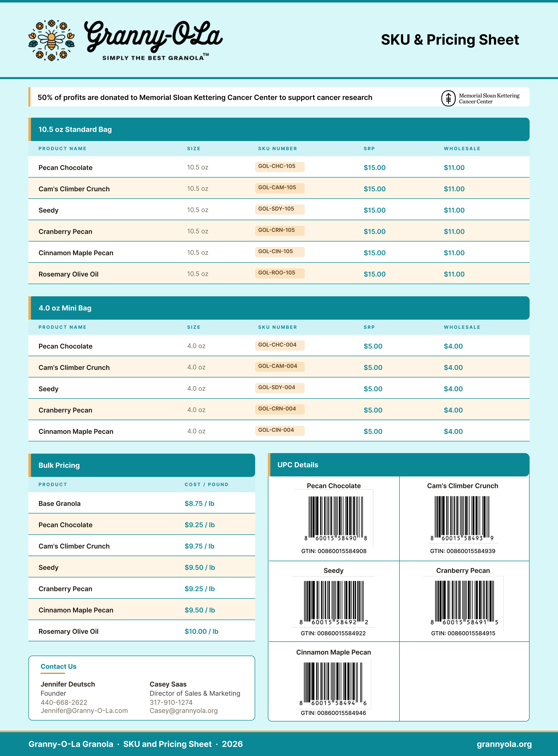
Task: Click the Cam's Climber Crunch barcode
Action: click(462, 518)
